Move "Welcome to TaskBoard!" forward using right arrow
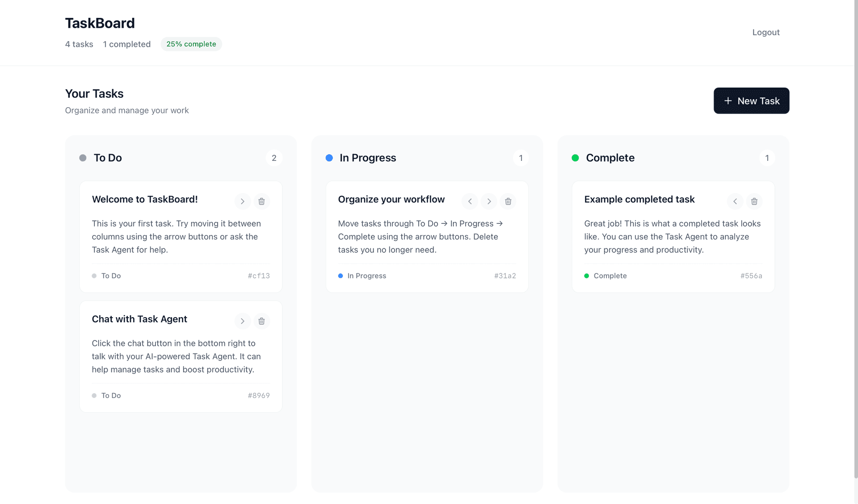This screenshot has width=858, height=504. coord(243,202)
